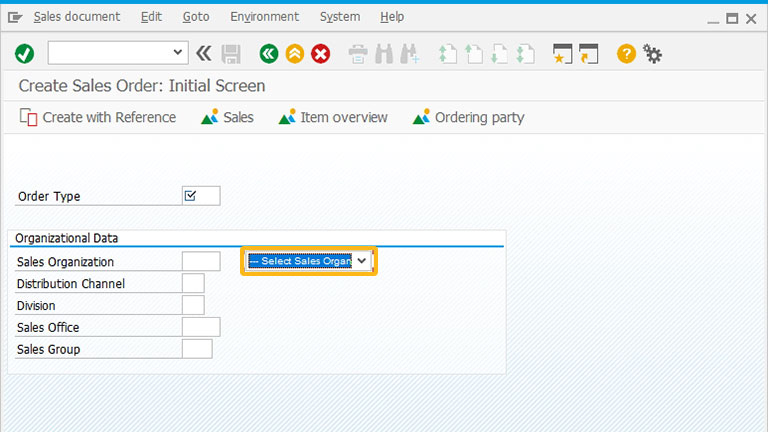768x432 pixels.
Task: Click the yellow Exit up-arrow icon
Action: point(295,53)
